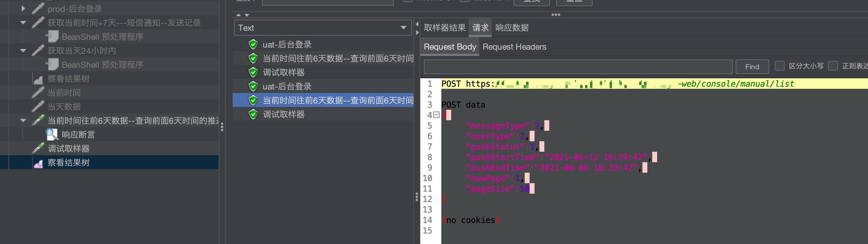Fold the JSON block at line 4
This screenshot has height=244, width=868.
[436, 115]
